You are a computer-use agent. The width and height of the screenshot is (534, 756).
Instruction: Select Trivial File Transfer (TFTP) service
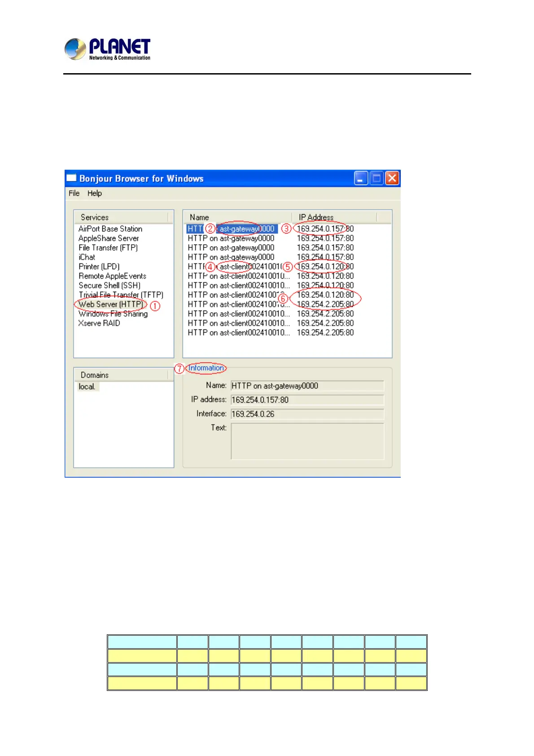click(121, 295)
